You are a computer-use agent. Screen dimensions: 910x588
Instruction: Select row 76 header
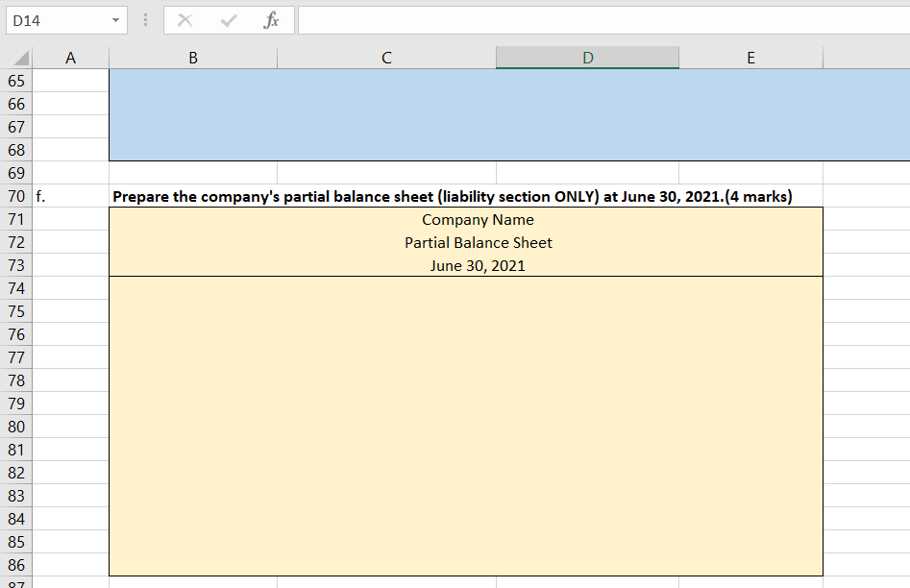[x=16, y=334]
